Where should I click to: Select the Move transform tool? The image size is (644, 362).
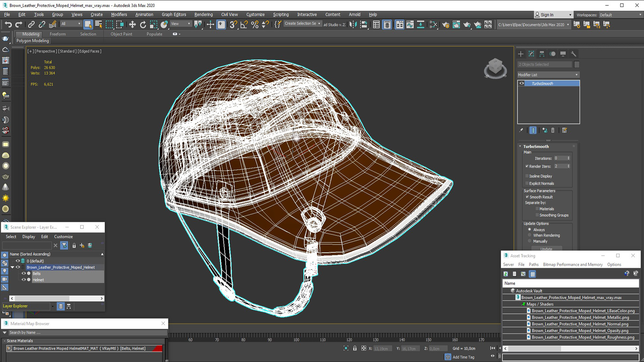point(132,24)
